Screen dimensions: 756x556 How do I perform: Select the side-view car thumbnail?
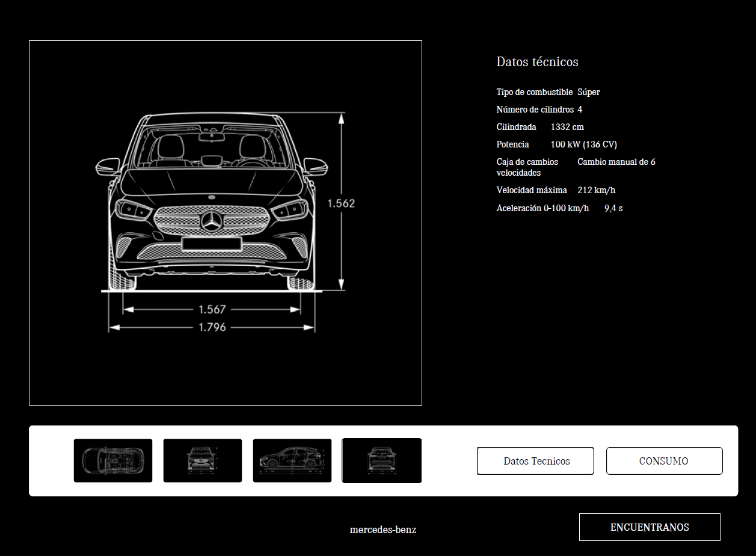point(292,460)
